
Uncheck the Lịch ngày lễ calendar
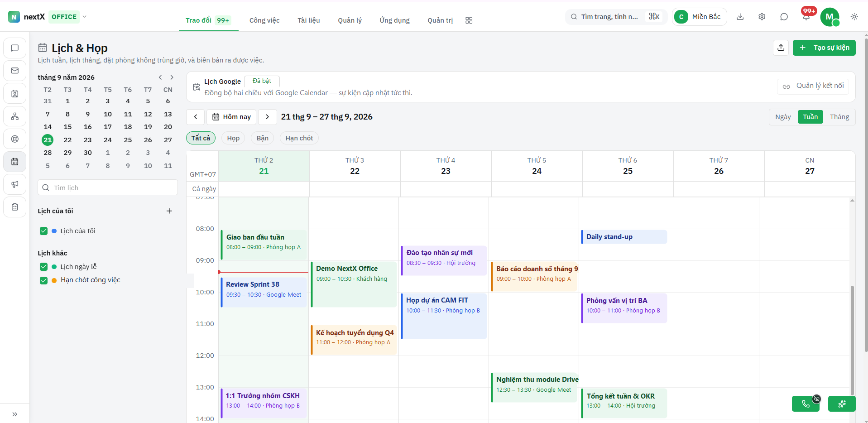44,267
